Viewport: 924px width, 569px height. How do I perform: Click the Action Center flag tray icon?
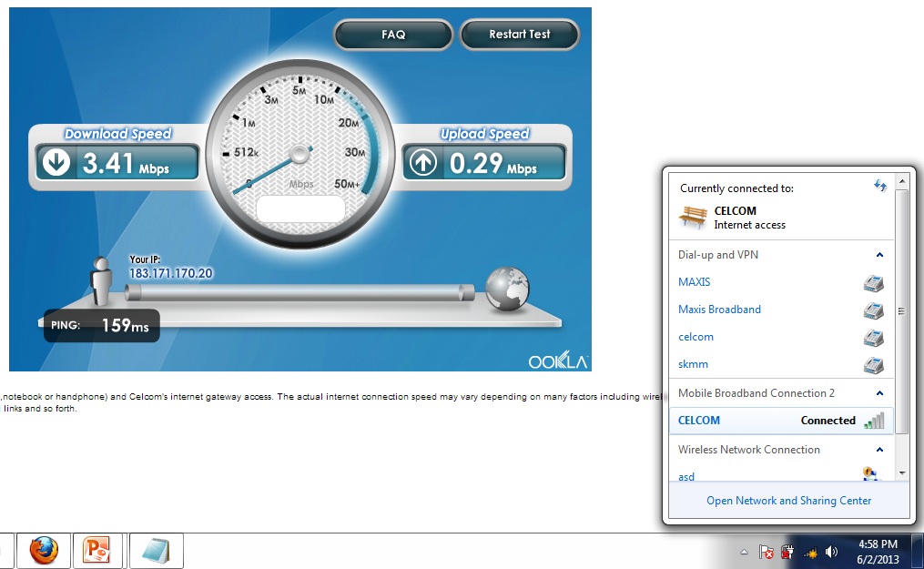click(767, 552)
